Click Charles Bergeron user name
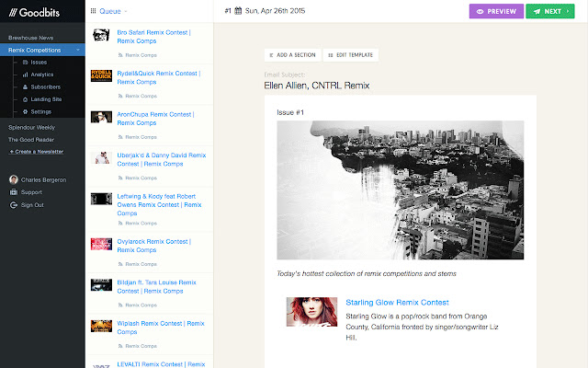 point(43,180)
